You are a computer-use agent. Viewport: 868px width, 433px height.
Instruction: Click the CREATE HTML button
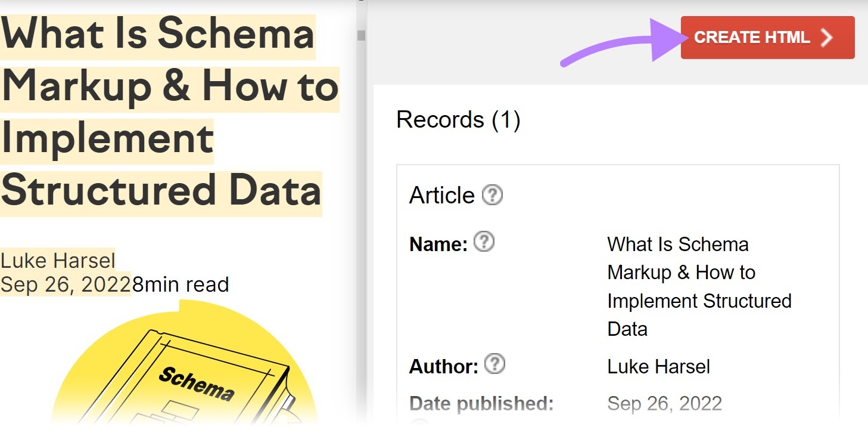pos(767,37)
